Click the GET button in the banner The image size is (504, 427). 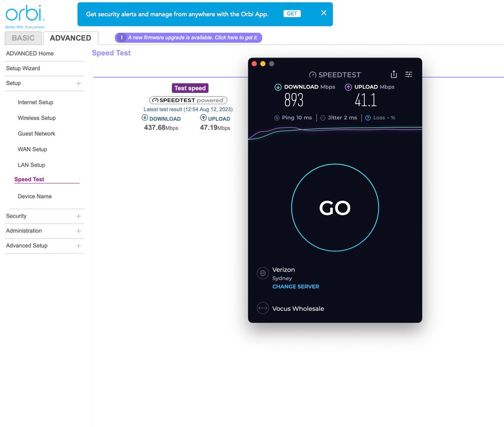(292, 14)
